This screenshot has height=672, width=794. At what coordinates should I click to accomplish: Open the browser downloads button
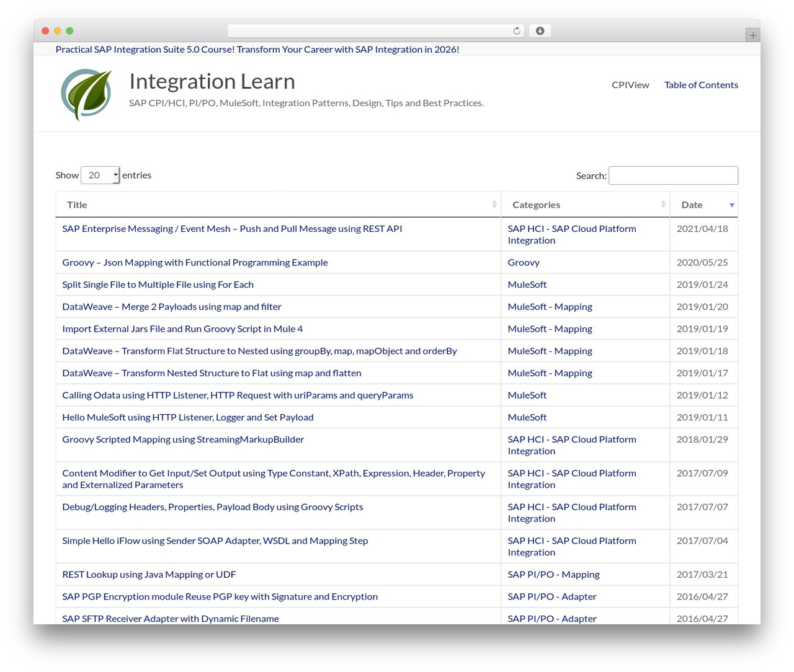tap(540, 31)
